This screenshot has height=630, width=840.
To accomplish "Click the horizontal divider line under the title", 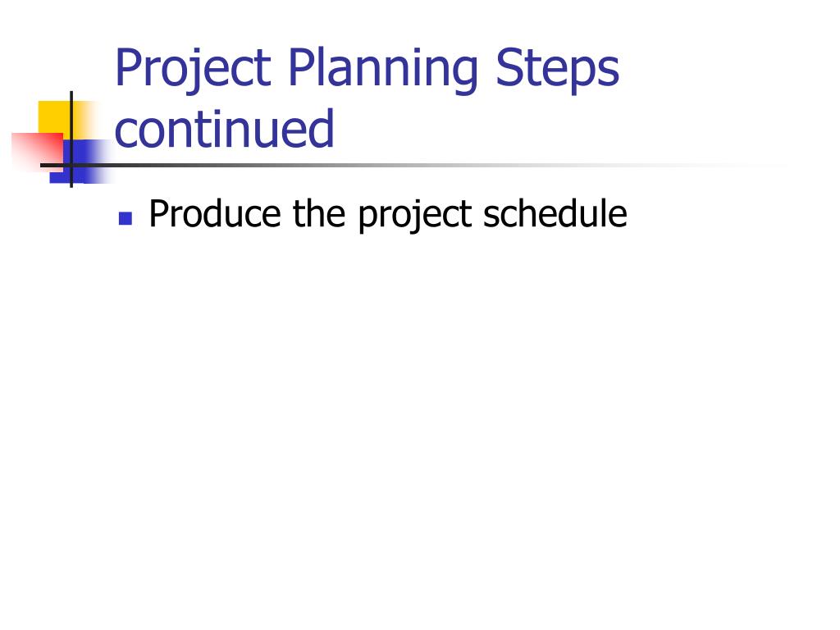I will click(x=375, y=165).
